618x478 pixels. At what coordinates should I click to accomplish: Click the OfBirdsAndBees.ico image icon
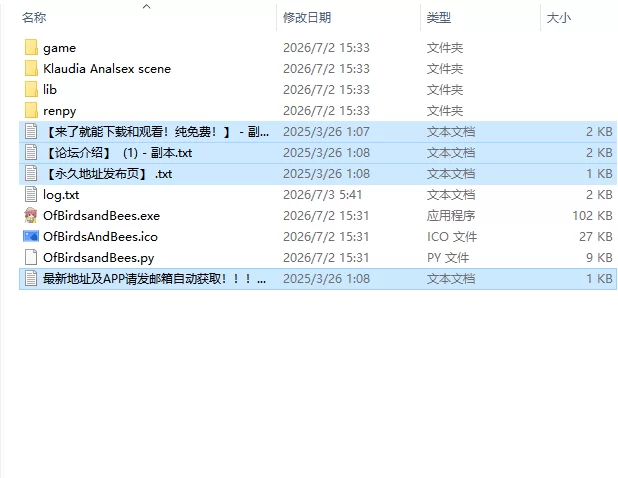tap(31, 236)
